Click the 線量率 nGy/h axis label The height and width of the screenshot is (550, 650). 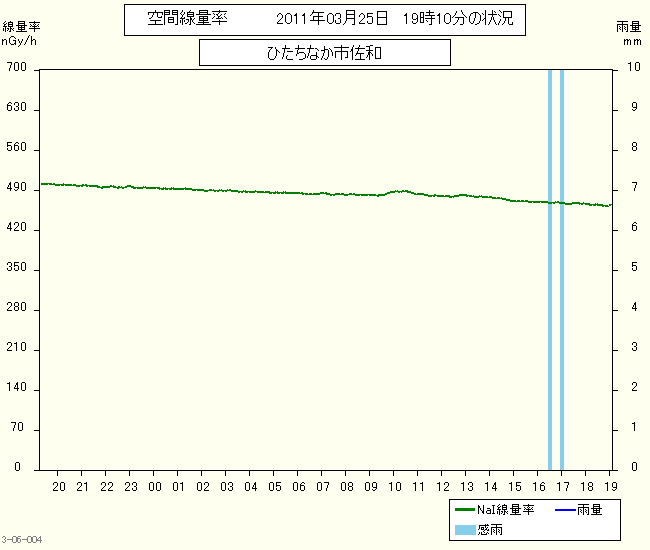tap(20, 34)
